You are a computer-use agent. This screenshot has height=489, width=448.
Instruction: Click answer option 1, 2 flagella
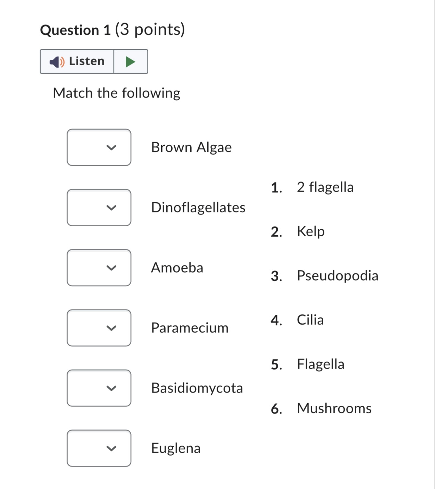click(x=313, y=187)
